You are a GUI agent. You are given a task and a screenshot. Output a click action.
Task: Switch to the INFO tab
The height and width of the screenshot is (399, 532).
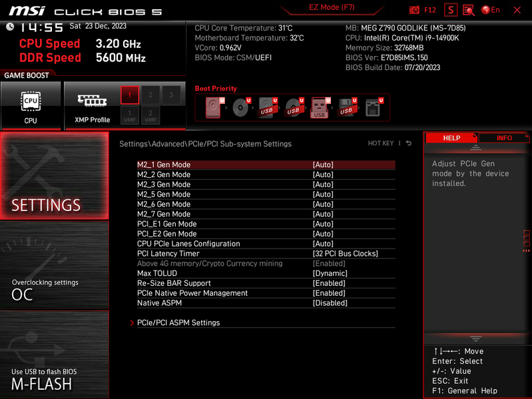tap(504, 138)
